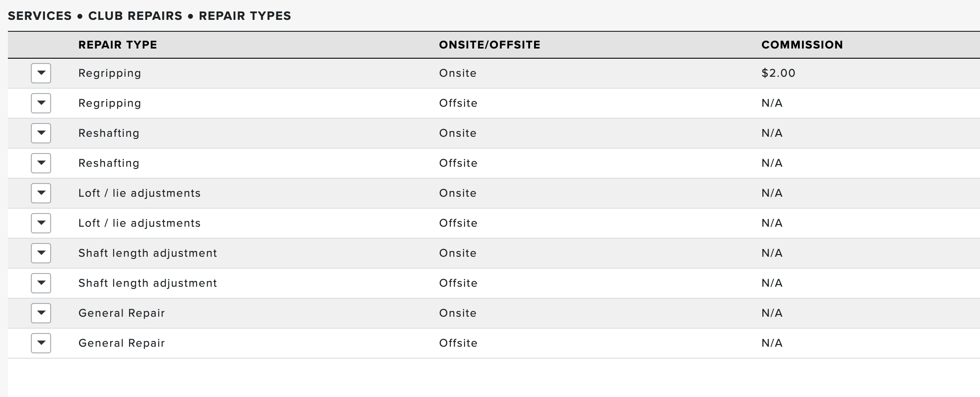Open dropdown for Offsite Loft / lie adjustments
This screenshot has width=980, height=397.
coord(41,223)
